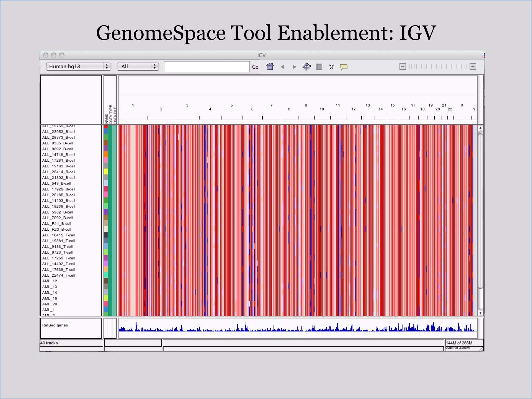Select track ALL_14402_T-cell

pyautogui.click(x=59, y=264)
